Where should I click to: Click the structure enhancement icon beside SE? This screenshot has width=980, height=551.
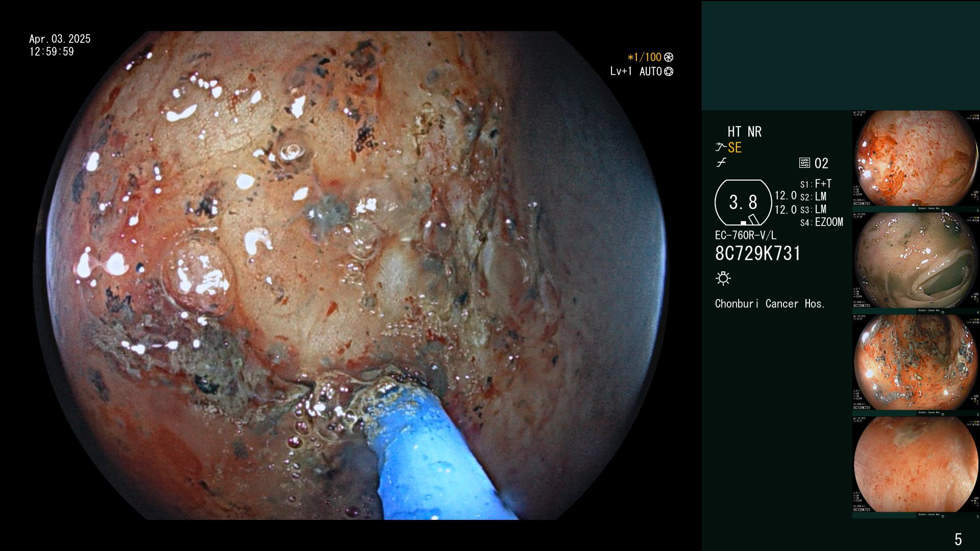720,148
